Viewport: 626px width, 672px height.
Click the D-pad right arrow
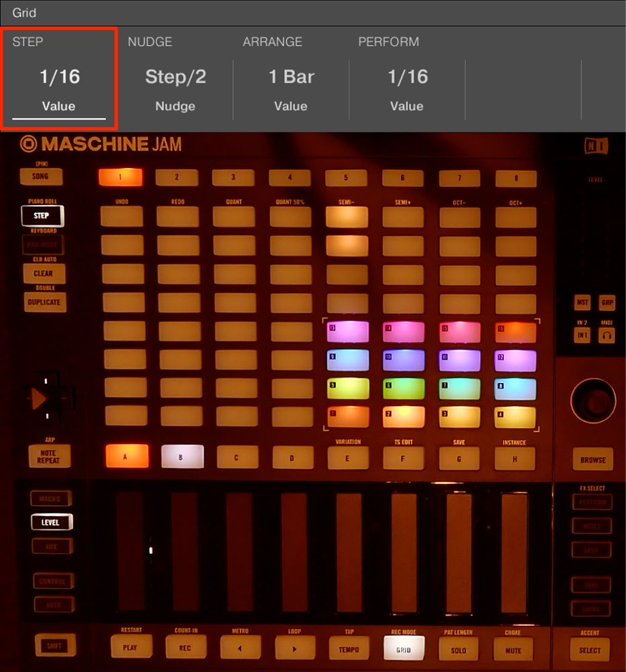[x=40, y=399]
